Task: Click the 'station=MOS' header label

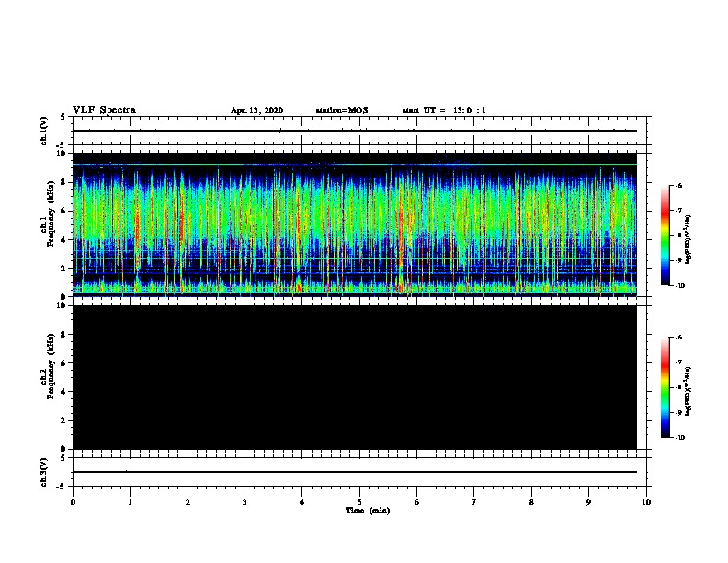Action: pos(342,110)
